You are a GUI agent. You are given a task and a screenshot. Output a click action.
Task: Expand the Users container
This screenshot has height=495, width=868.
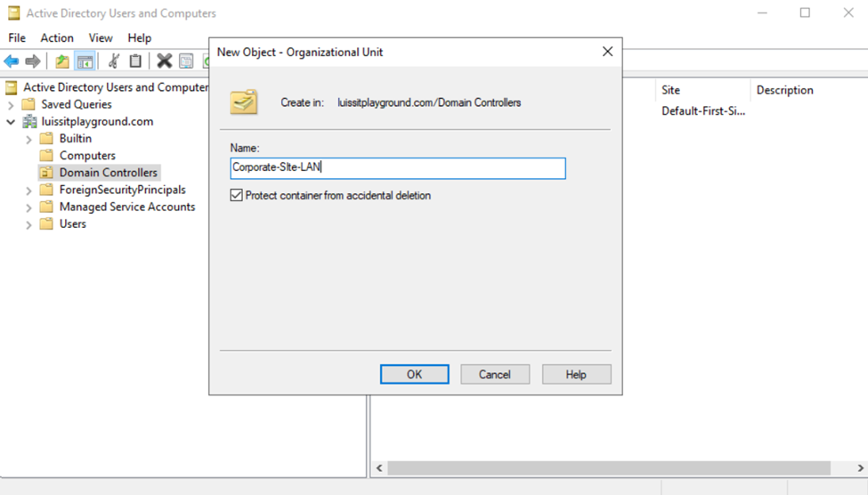(28, 225)
